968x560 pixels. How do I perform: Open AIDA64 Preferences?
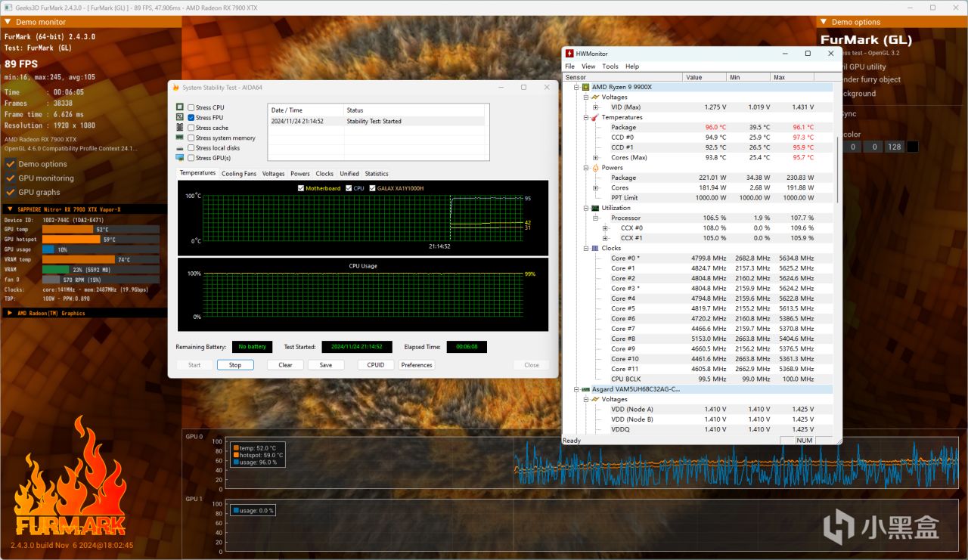click(x=417, y=365)
